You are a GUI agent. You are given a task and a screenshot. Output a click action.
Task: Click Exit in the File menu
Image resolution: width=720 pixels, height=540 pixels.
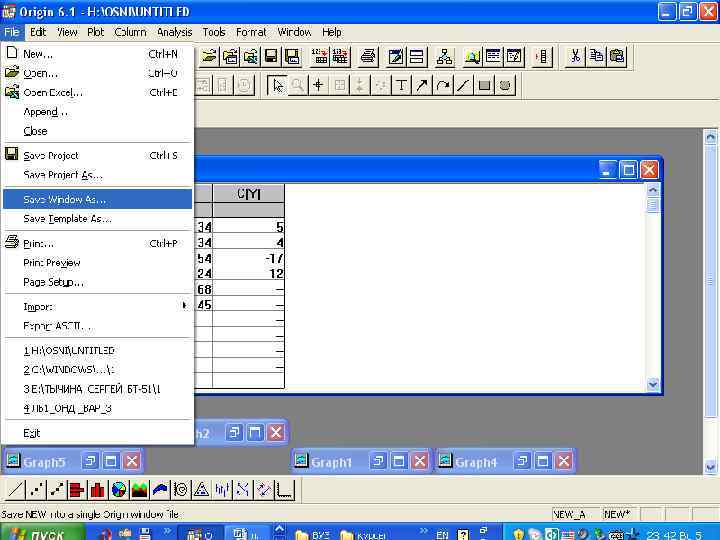(97, 433)
